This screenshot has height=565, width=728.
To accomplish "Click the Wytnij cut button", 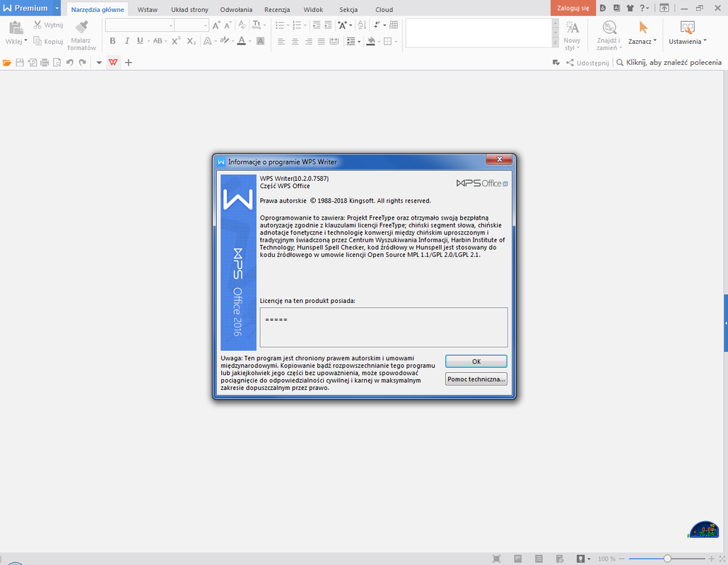I will (x=48, y=25).
